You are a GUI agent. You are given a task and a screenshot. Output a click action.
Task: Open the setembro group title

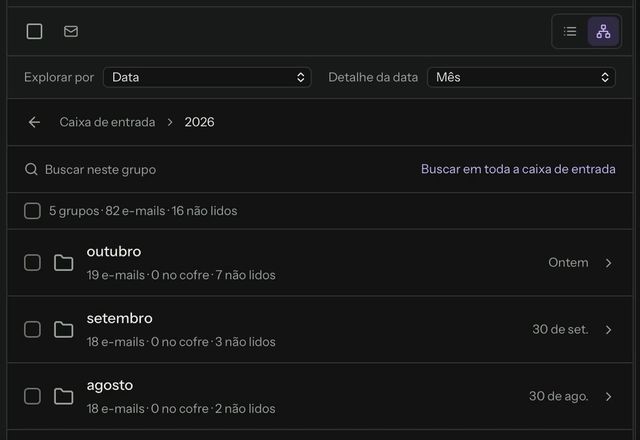(120, 318)
